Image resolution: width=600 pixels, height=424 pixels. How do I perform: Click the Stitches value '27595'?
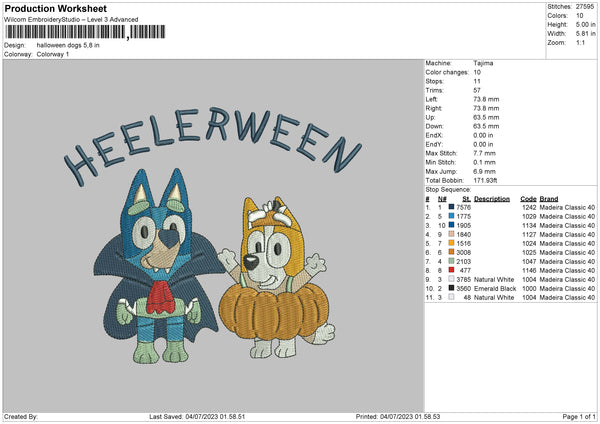point(585,7)
